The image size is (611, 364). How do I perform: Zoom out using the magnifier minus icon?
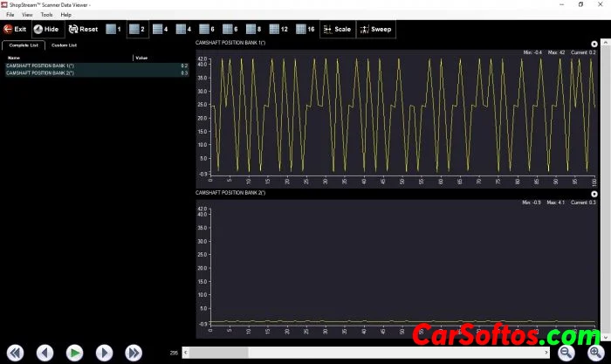pos(566,352)
